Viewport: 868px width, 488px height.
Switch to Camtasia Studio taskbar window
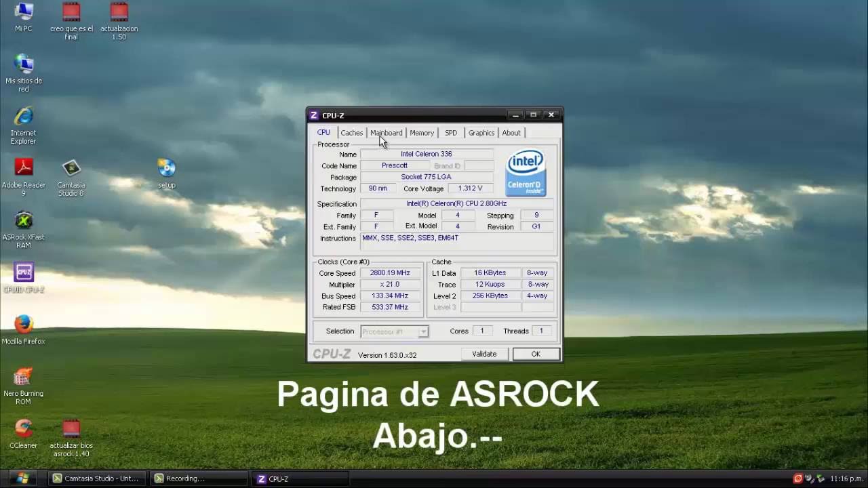97,479
